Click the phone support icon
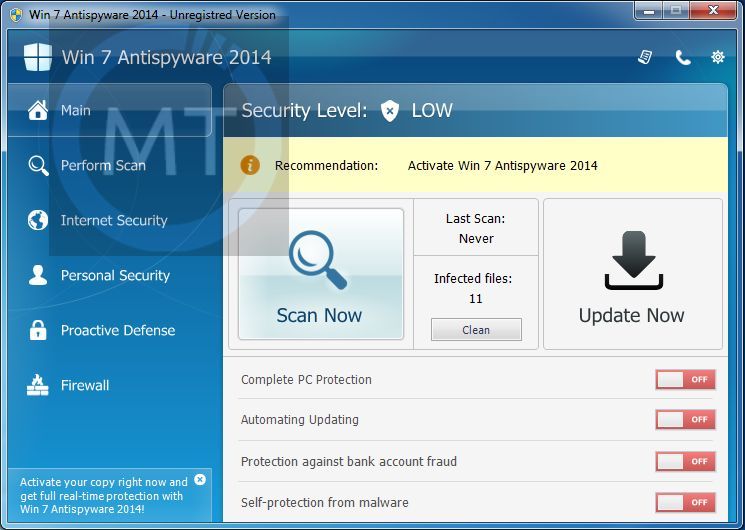The height and width of the screenshot is (530, 745). [x=683, y=58]
